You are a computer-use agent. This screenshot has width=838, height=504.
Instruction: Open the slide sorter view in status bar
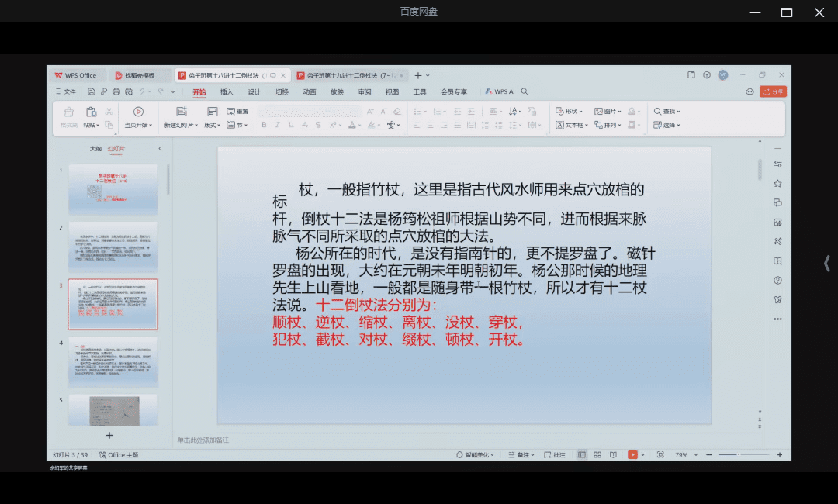[x=597, y=454]
